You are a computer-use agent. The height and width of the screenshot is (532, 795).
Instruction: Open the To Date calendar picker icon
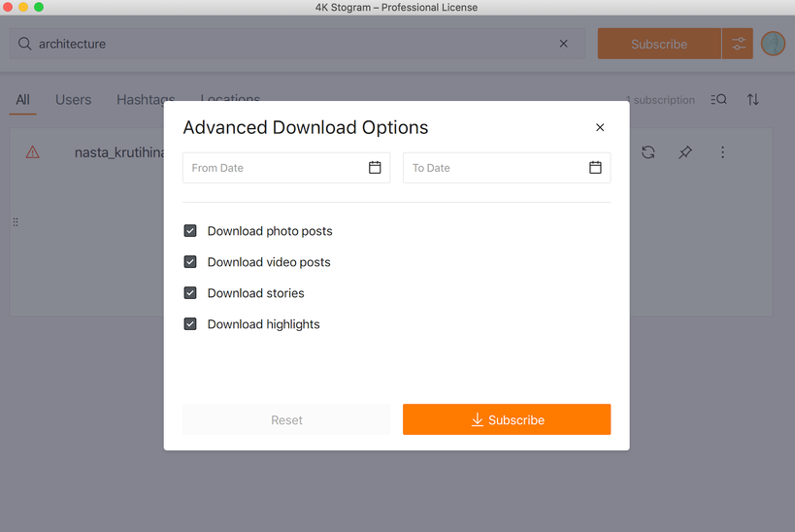coord(595,168)
